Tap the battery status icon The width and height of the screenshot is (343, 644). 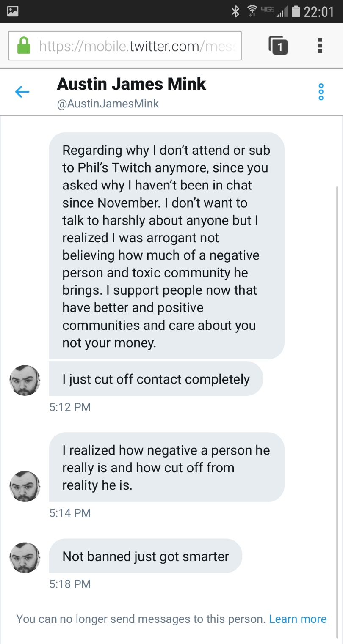click(296, 11)
